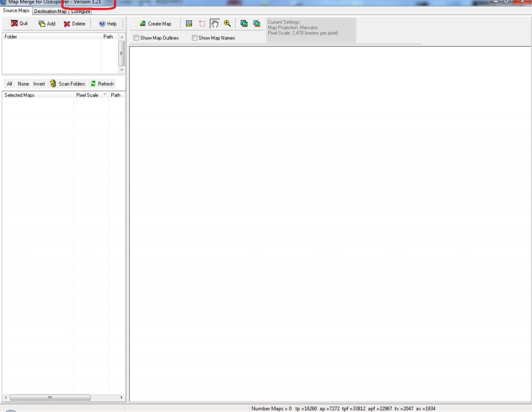This screenshot has height=412, width=532.
Task: Choose the magnifier zoom tool
Action: [x=227, y=24]
